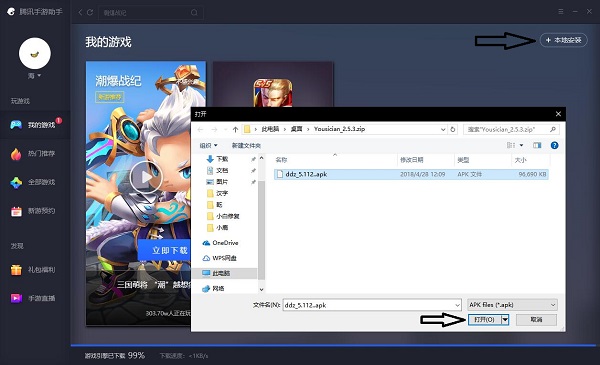Click the flame icon for 热门推荐
This screenshot has width=600, height=365.
coord(16,154)
